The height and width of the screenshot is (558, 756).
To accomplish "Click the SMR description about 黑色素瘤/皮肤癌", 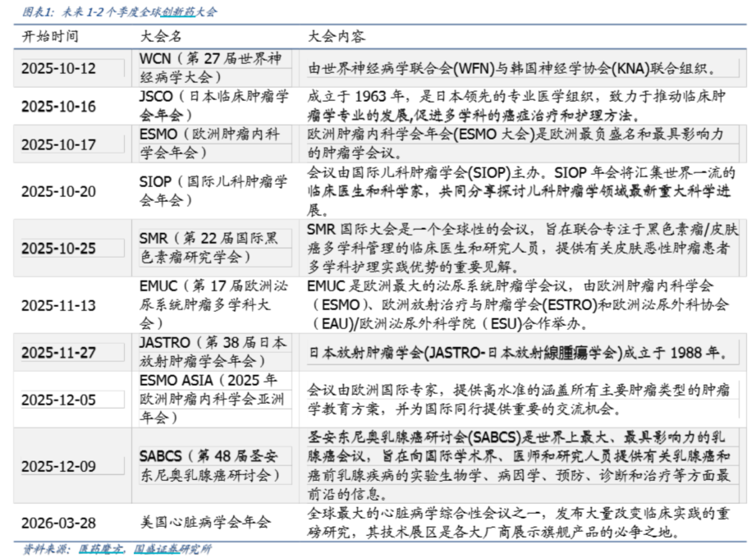I will 523,248.
